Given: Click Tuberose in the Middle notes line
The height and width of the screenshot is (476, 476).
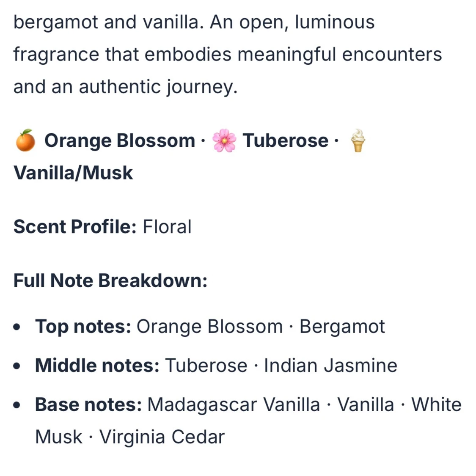Looking at the screenshot, I should 206,366.
